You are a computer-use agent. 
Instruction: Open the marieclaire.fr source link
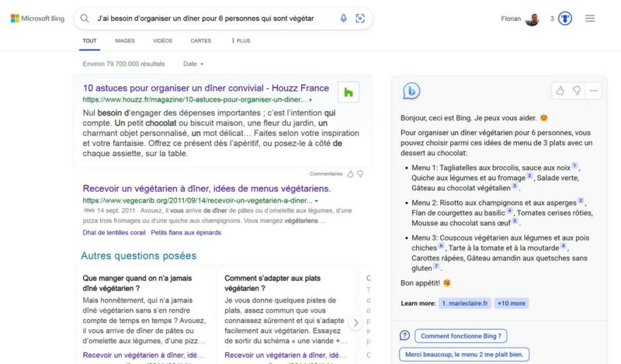(464, 303)
